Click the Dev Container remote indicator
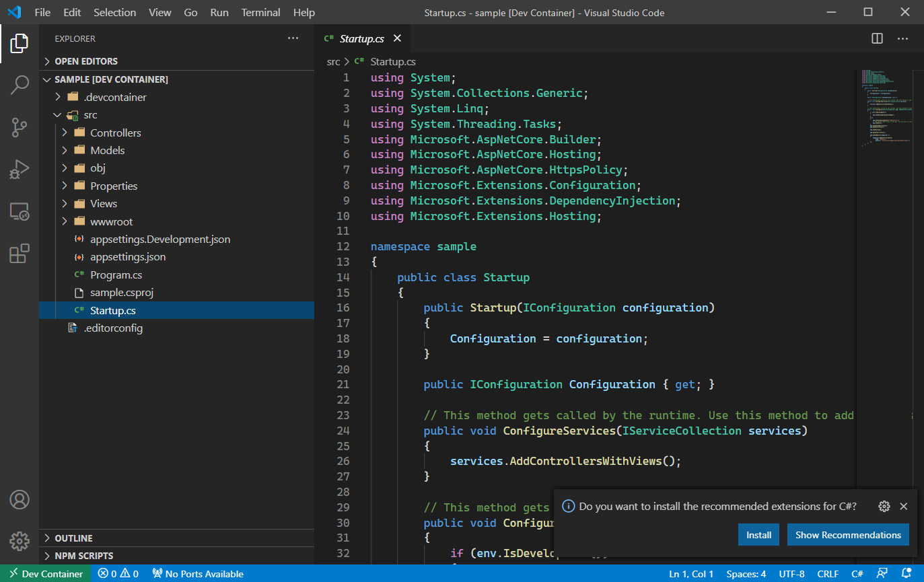The height and width of the screenshot is (582, 924). coord(45,574)
